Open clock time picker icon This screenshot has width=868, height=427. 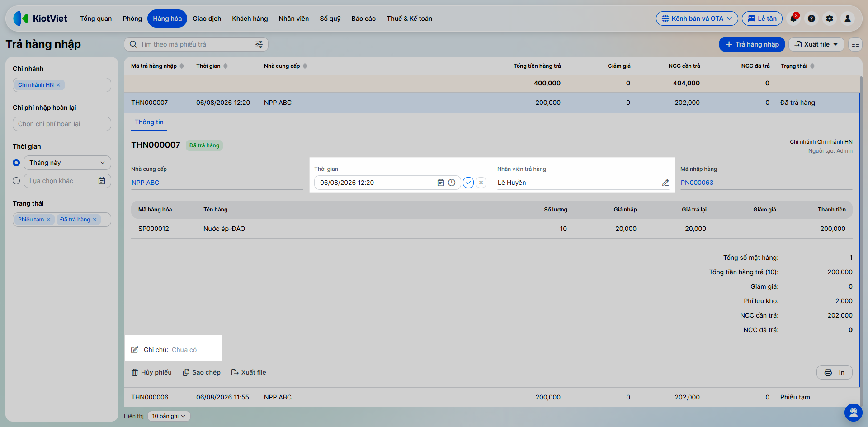click(452, 183)
